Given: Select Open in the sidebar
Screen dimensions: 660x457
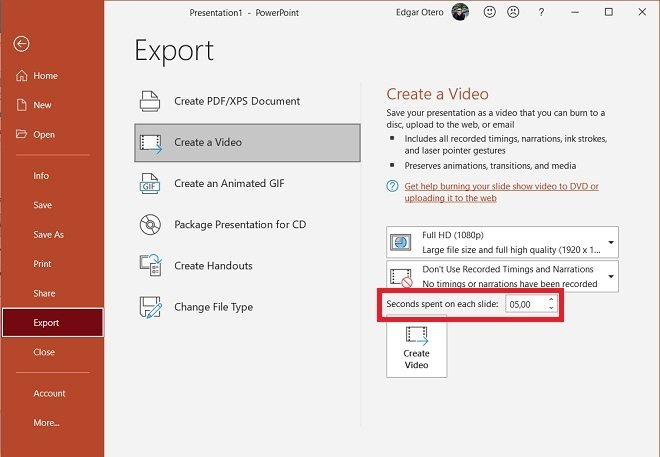Looking at the screenshot, I should click(x=44, y=134).
